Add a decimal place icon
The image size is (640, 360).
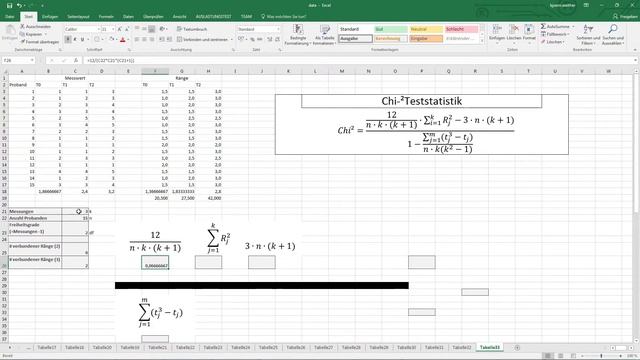tap(269, 40)
